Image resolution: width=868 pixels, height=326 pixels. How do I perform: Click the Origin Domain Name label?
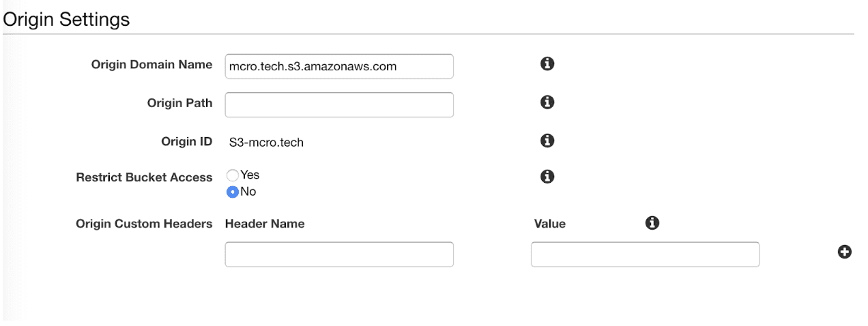(151, 65)
